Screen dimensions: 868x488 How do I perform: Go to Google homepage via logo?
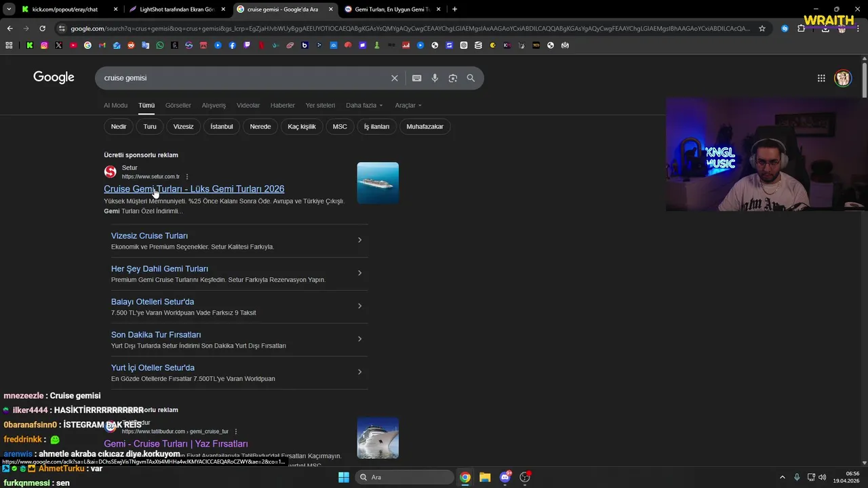54,77
